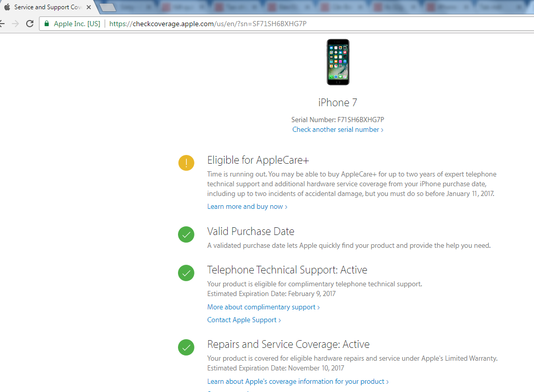Image resolution: width=534 pixels, height=392 pixels.
Task: Select the Service and Support Coverage tab
Action: (48, 7)
